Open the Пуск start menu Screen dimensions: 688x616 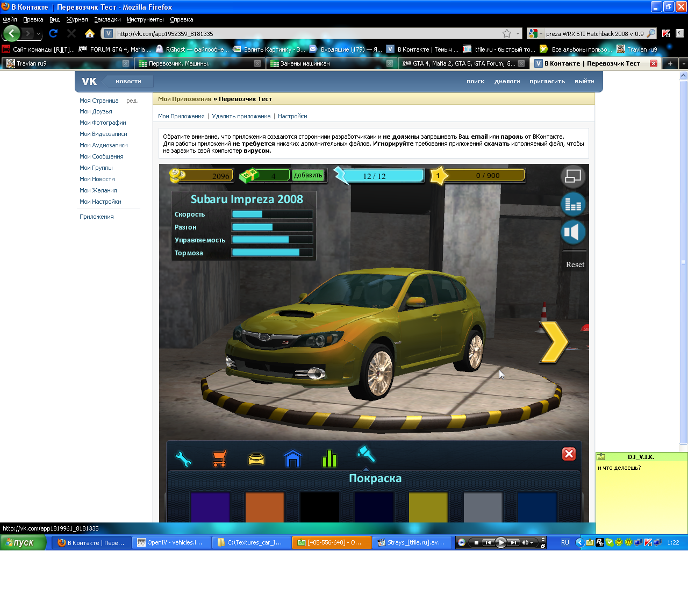click(x=23, y=542)
